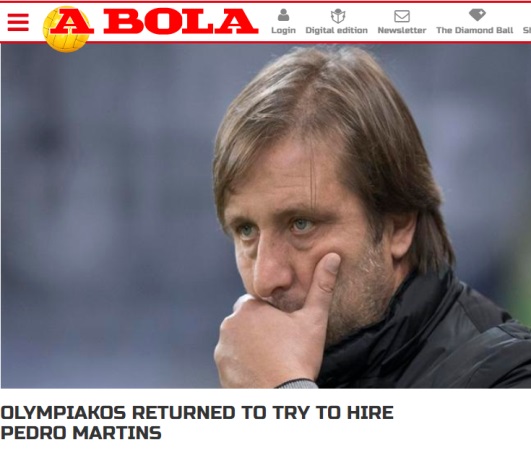Open the red hamburger menu
The height and width of the screenshot is (450, 531).
coord(18,22)
